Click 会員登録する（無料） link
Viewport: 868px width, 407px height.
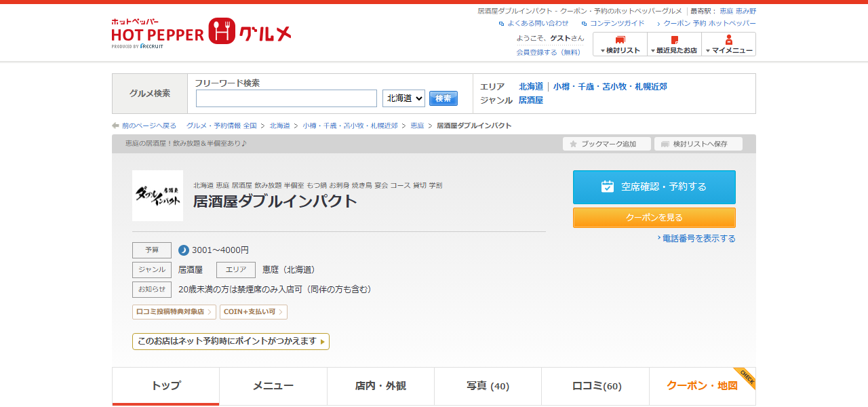click(x=549, y=52)
